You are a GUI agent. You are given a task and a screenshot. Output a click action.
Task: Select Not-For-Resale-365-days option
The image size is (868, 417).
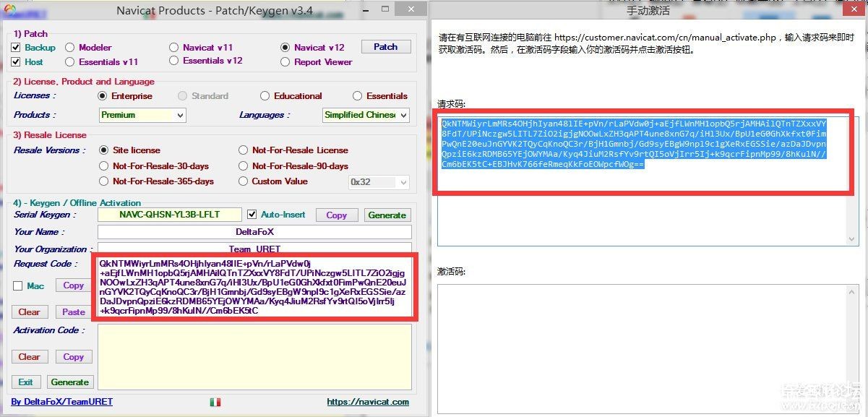point(103,181)
